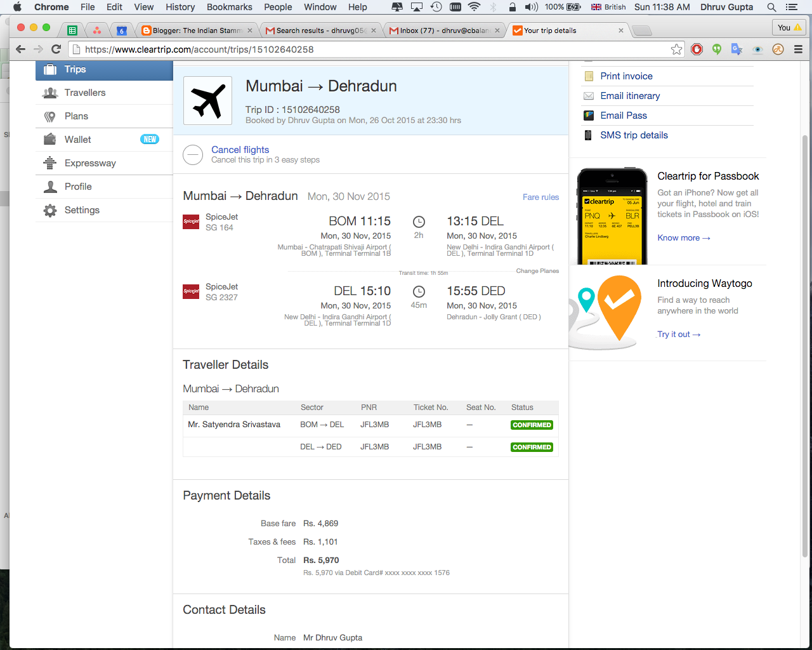Click the cancel flights circle icon
The width and height of the screenshot is (812, 650).
coord(193,155)
